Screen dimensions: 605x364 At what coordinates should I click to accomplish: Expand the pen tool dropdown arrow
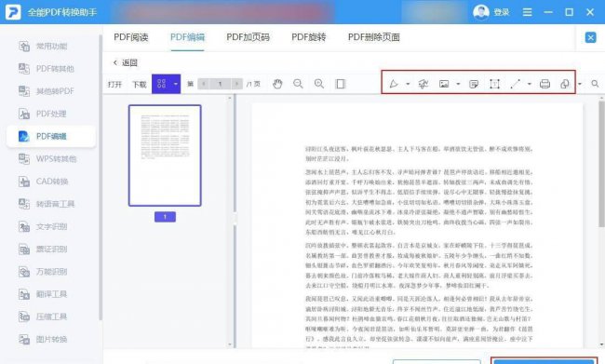[x=408, y=84]
